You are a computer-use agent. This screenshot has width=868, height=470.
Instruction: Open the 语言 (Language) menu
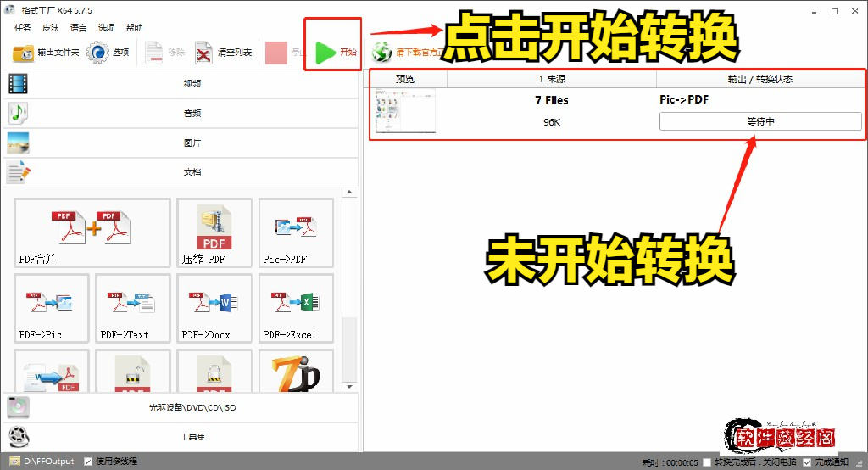pyautogui.click(x=78, y=27)
